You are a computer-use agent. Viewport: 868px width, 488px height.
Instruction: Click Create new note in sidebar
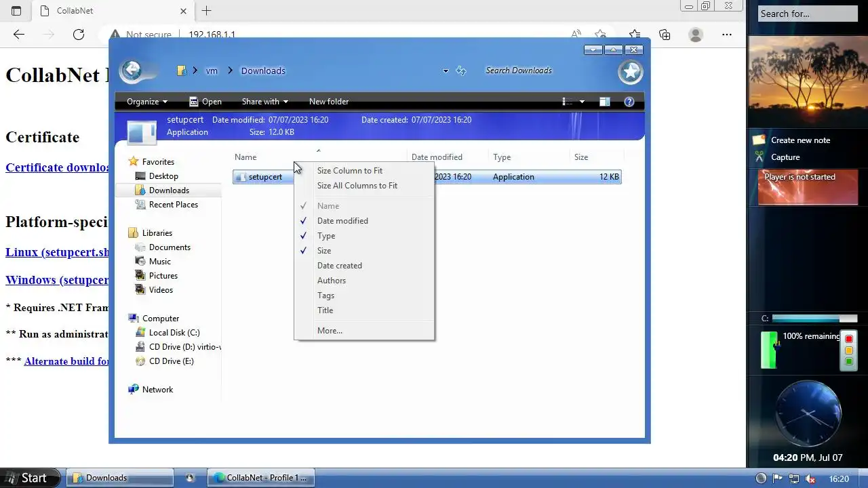coord(800,140)
